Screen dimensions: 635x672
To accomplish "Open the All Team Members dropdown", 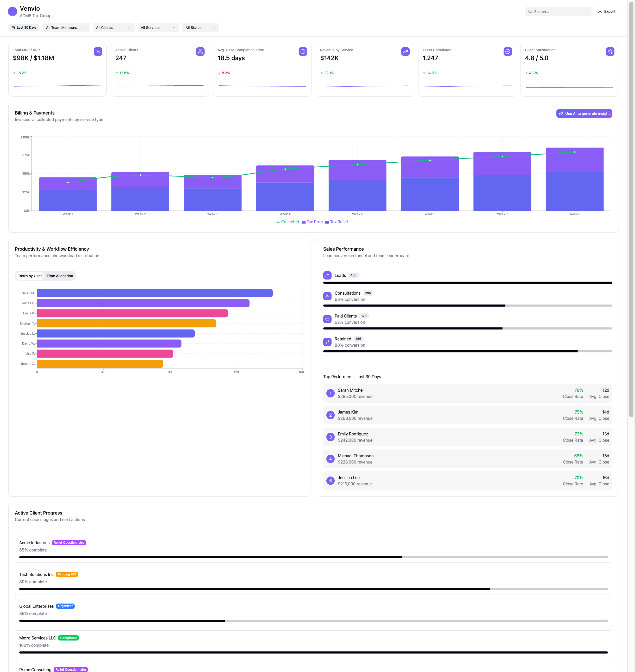I will pos(66,28).
